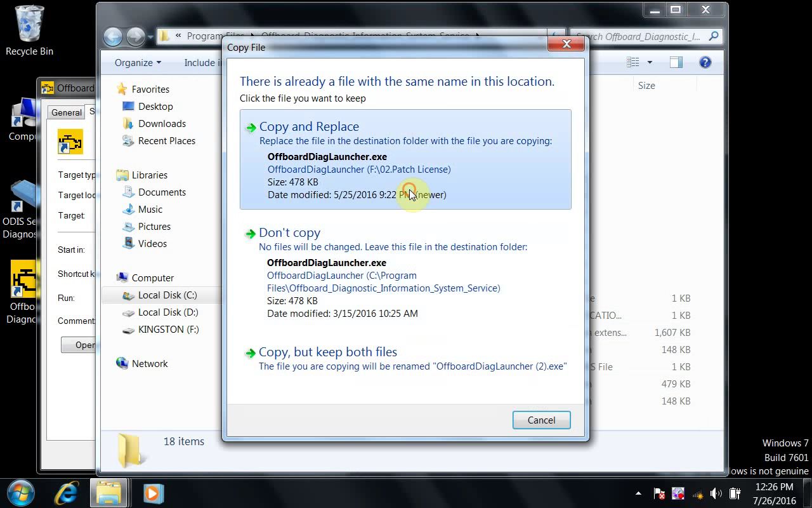Open the Windows Start menu orb
Image resolution: width=812 pixels, height=508 pixels.
click(22, 493)
